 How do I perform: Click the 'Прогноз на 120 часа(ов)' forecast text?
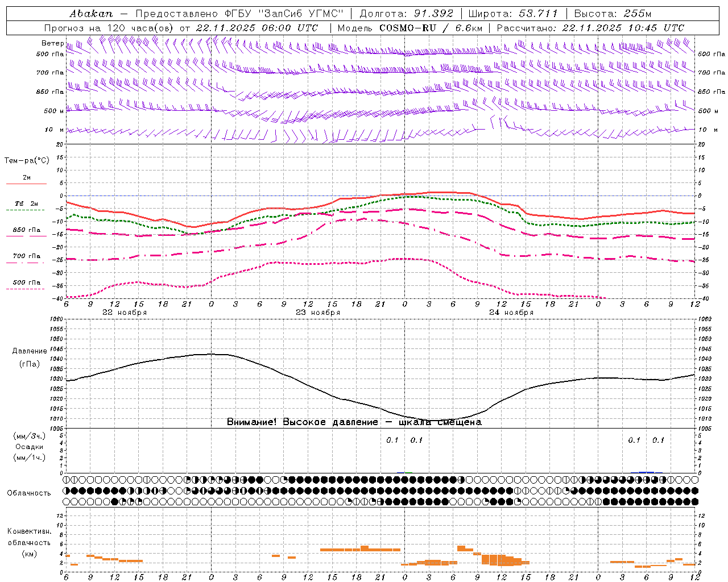[109, 28]
